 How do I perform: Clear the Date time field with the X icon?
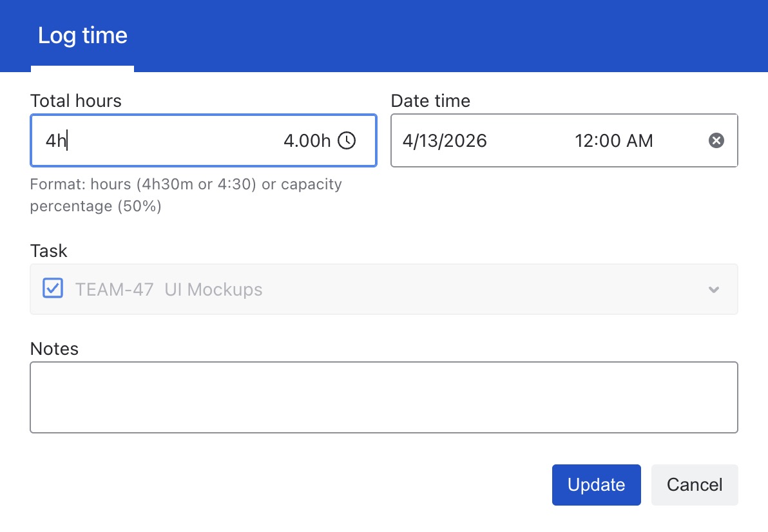point(716,140)
